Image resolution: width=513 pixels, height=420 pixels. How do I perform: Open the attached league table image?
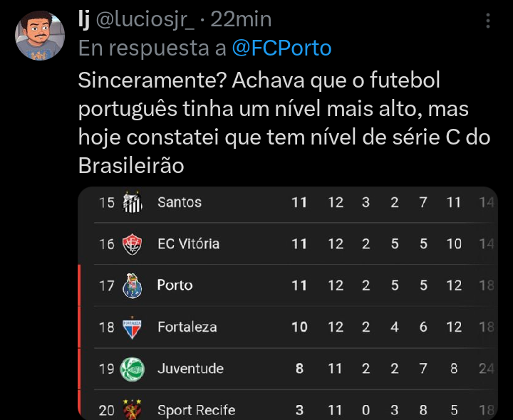288,303
